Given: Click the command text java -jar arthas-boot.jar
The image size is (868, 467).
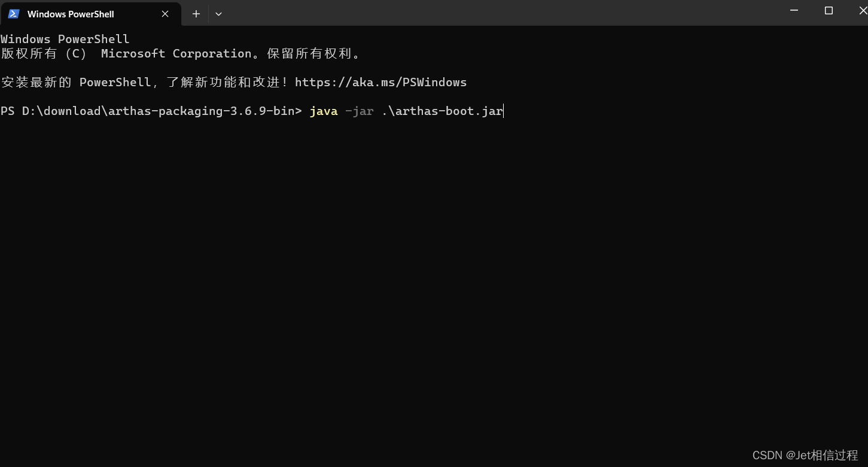Looking at the screenshot, I should [x=405, y=111].
